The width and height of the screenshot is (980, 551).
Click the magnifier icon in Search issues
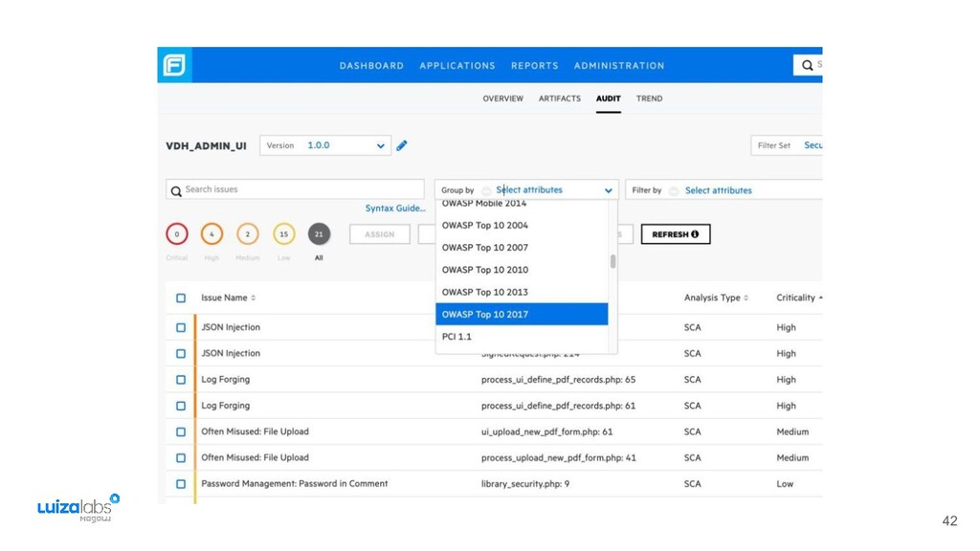point(176,191)
